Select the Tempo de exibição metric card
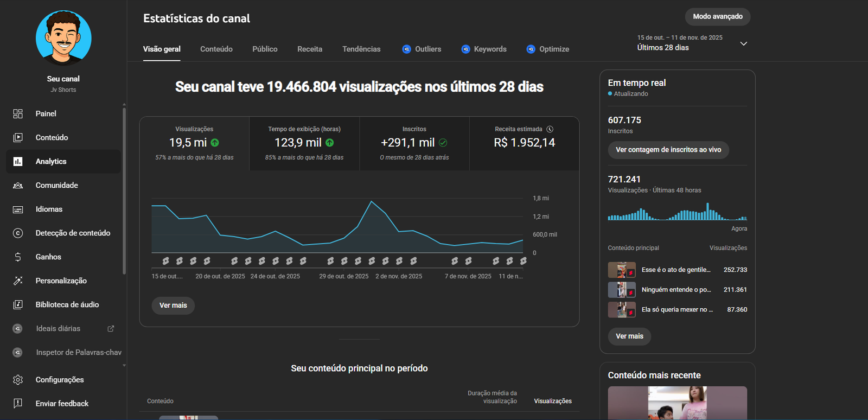Viewport: 868px width, 420px height. coord(304,143)
